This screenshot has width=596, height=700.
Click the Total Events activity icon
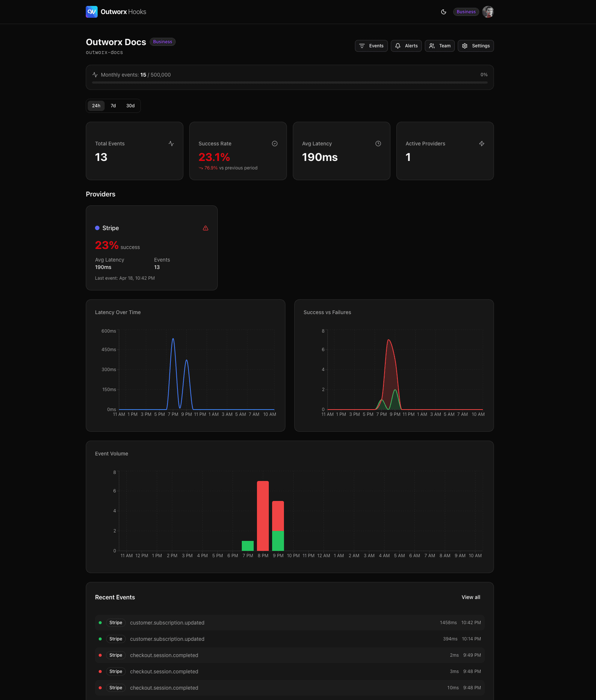click(171, 144)
